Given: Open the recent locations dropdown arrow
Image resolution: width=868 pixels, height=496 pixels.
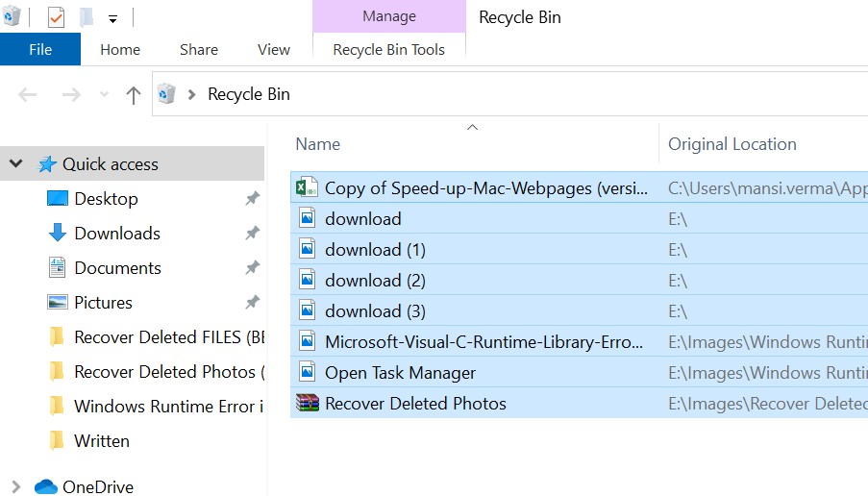Looking at the screenshot, I should tap(104, 94).
